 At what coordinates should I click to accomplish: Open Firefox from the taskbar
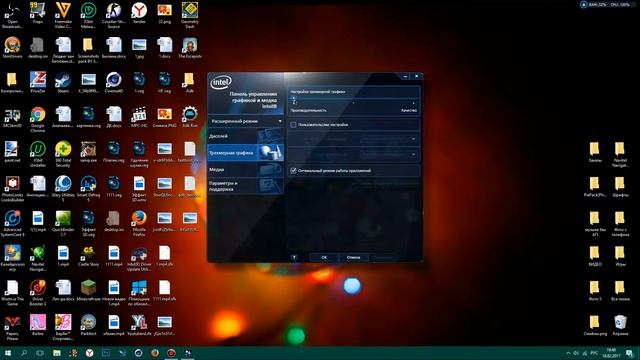(155, 353)
